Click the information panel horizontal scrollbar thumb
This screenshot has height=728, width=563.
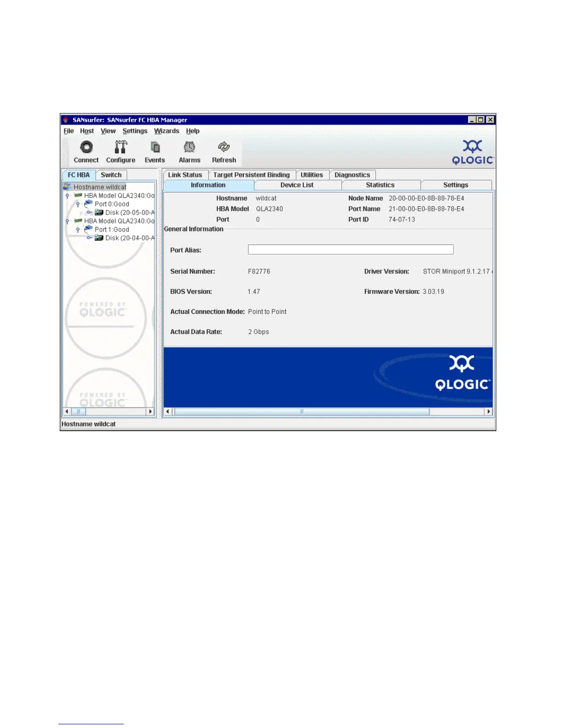click(x=302, y=412)
